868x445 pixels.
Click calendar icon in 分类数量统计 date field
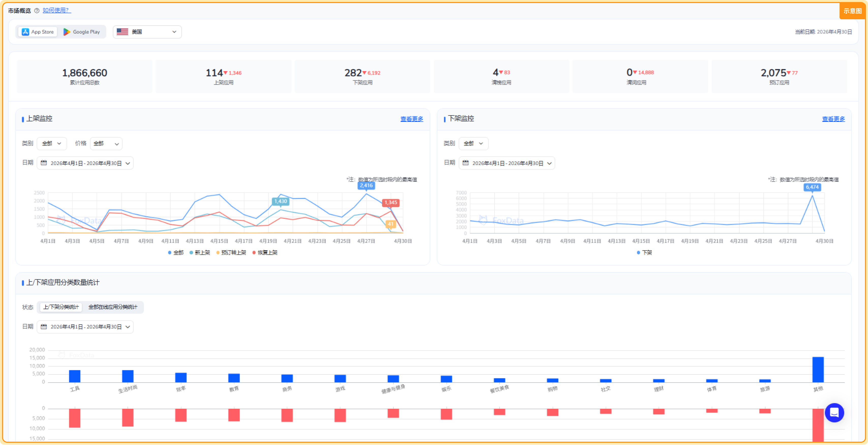(x=44, y=327)
